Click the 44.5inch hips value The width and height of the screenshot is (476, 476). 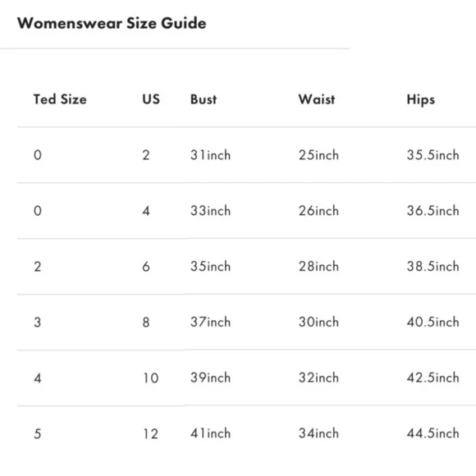(433, 433)
